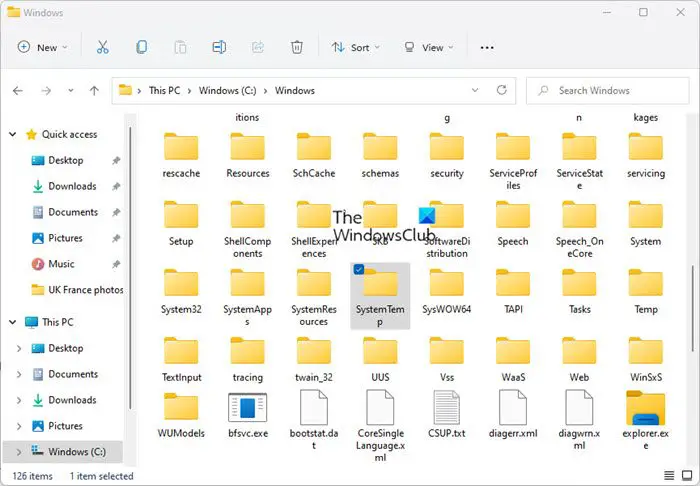Select the ShellComponents folder
The width and height of the screenshot is (700, 486).
pos(247,230)
